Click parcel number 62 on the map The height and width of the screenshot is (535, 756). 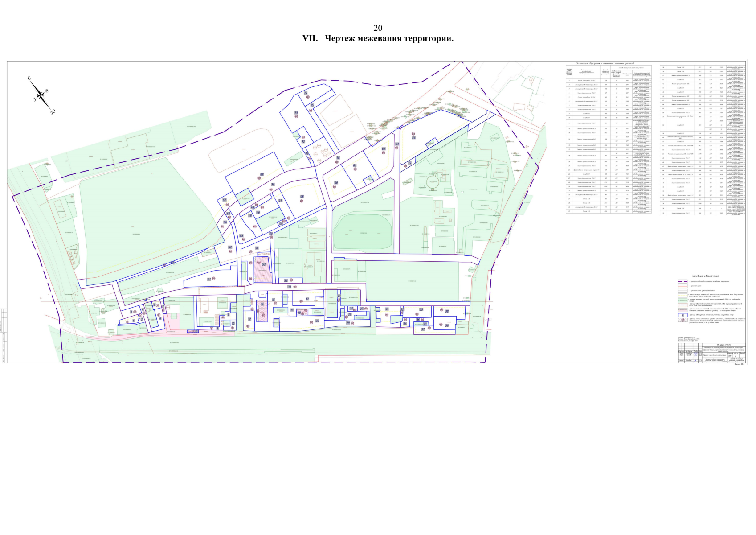coord(383,149)
